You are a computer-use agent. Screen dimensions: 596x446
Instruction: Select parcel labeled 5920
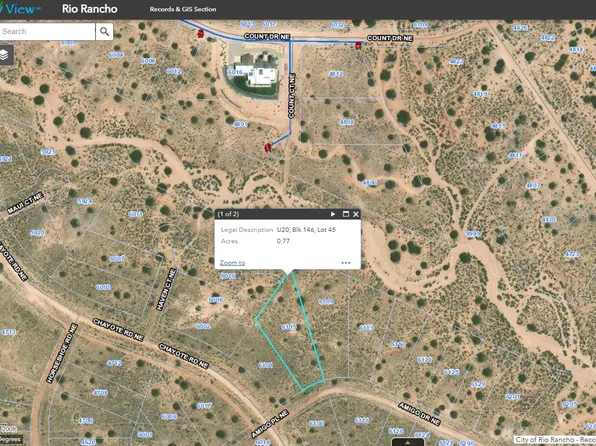(37, 233)
